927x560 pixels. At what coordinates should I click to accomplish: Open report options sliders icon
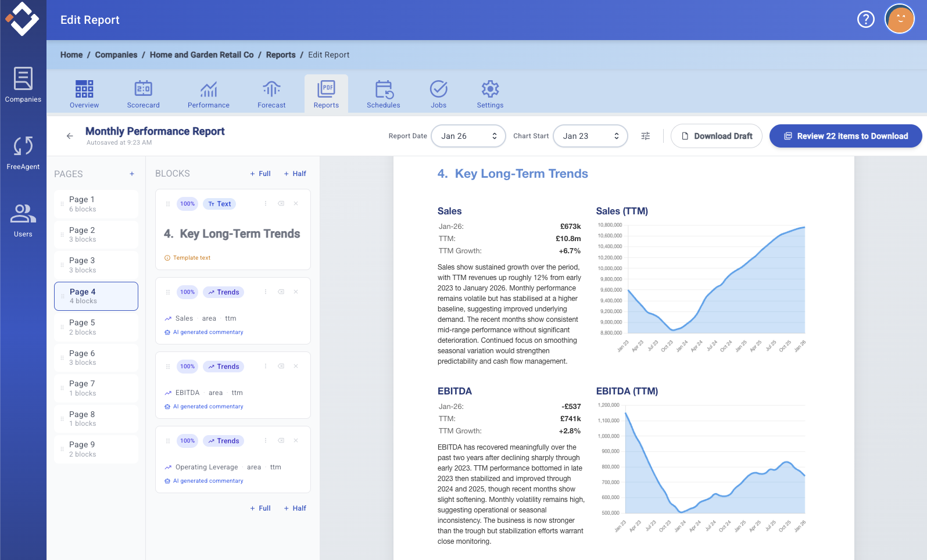coord(645,136)
